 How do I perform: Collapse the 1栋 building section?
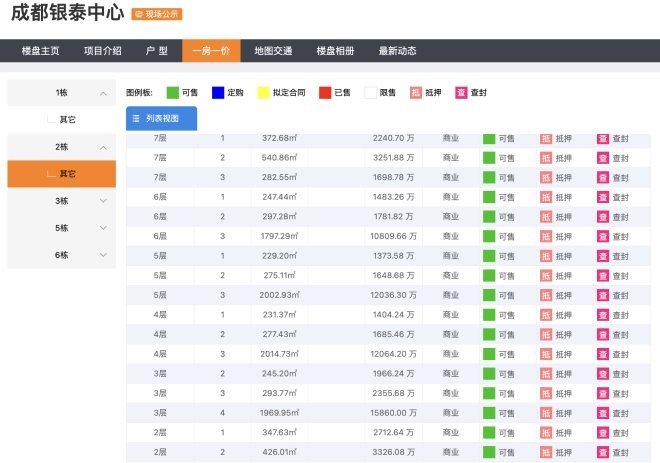(x=103, y=93)
